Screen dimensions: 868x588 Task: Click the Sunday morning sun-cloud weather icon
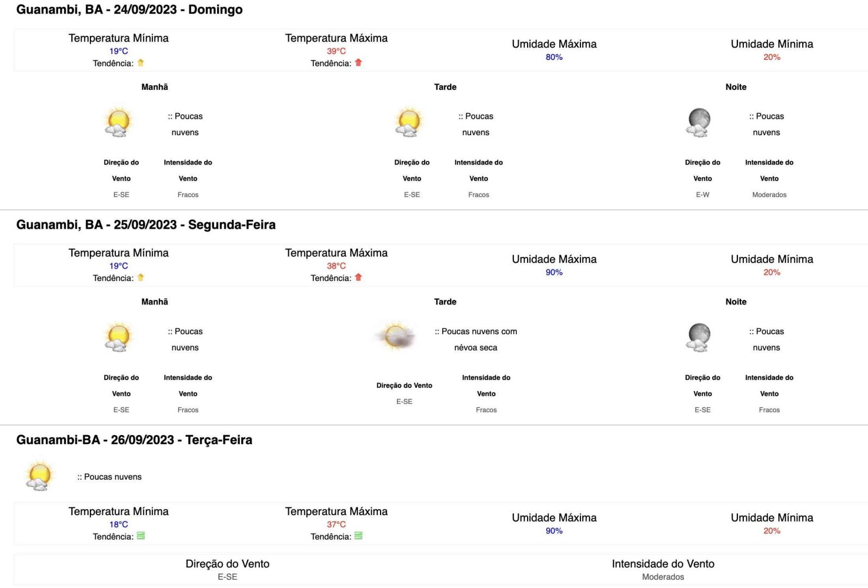[x=118, y=122]
